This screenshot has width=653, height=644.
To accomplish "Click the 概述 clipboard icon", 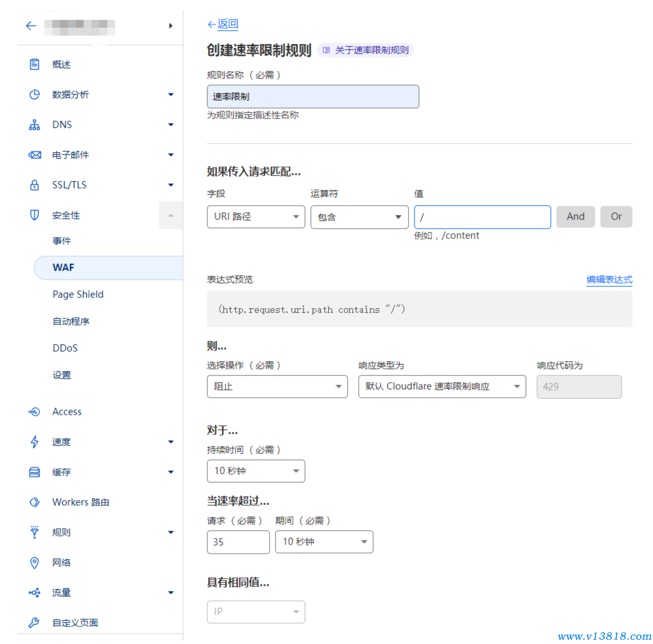I will click(x=35, y=64).
